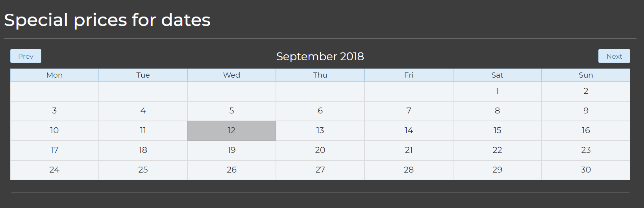Select day 3 in the calendar
Image resolution: width=644 pixels, height=208 pixels.
[x=54, y=111]
